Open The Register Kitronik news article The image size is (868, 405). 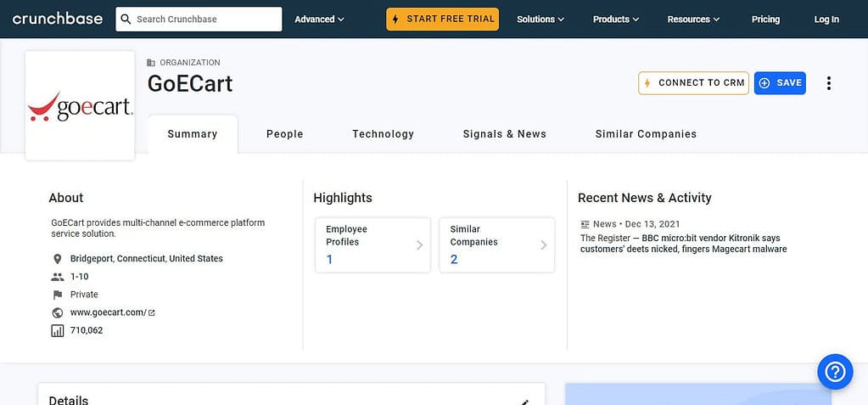pos(684,244)
